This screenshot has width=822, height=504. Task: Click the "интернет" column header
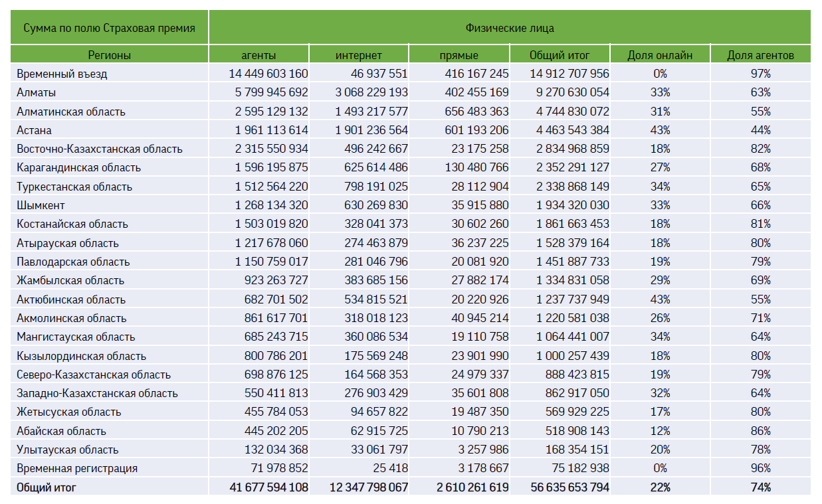point(359,55)
